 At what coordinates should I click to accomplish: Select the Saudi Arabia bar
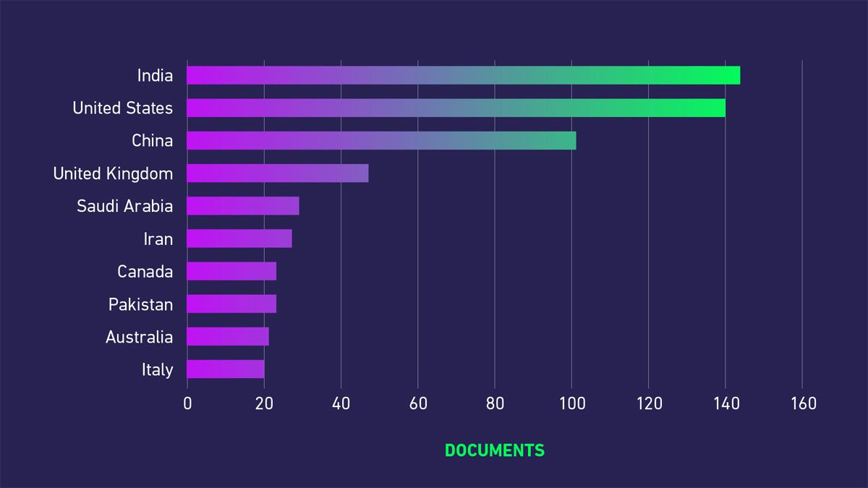point(243,206)
